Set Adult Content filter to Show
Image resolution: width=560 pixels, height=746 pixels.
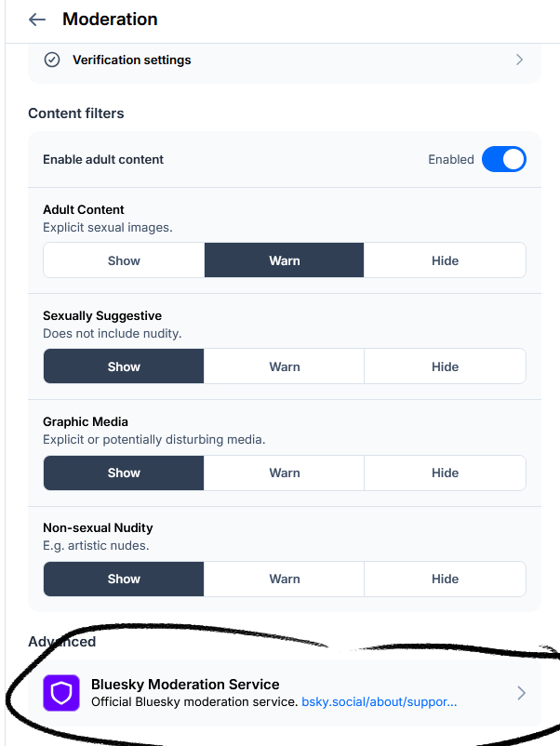tap(124, 260)
